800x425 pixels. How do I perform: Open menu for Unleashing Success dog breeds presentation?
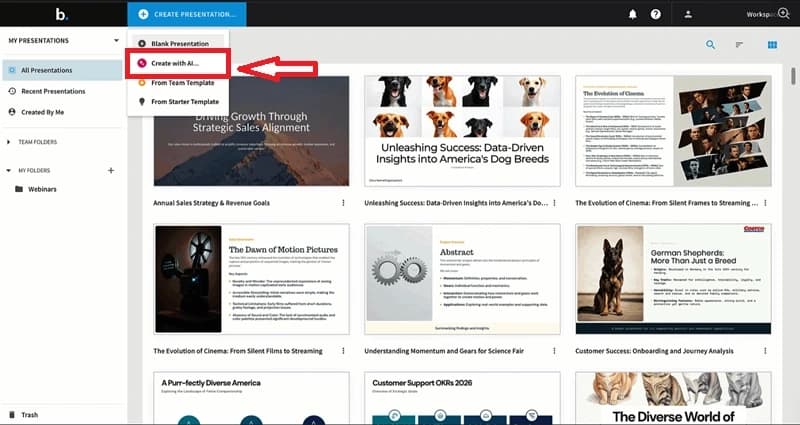tap(555, 203)
